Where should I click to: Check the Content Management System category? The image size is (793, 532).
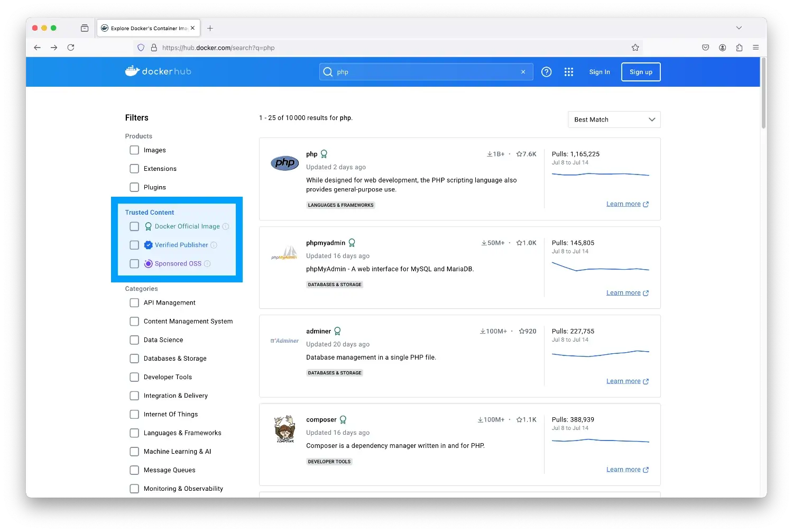(x=134, y=321)
